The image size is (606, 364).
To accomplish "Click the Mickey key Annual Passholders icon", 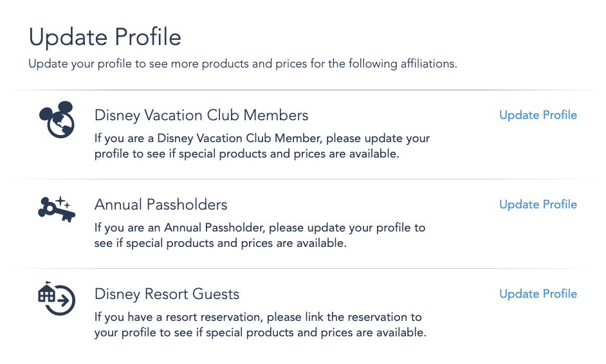I will tap(57, 209).
